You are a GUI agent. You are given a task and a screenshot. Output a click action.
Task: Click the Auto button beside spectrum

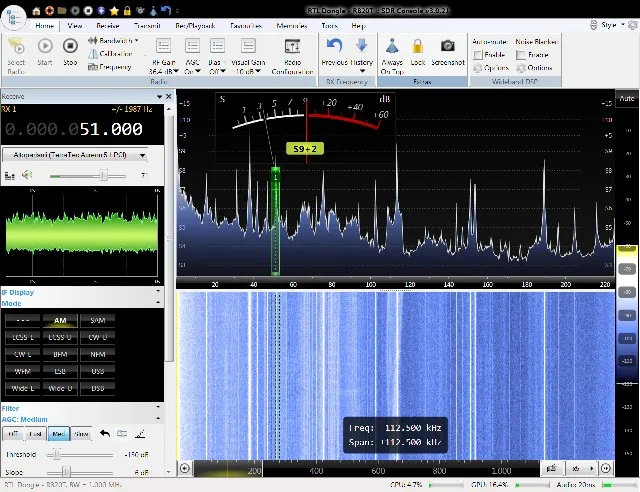click(627, 99)
